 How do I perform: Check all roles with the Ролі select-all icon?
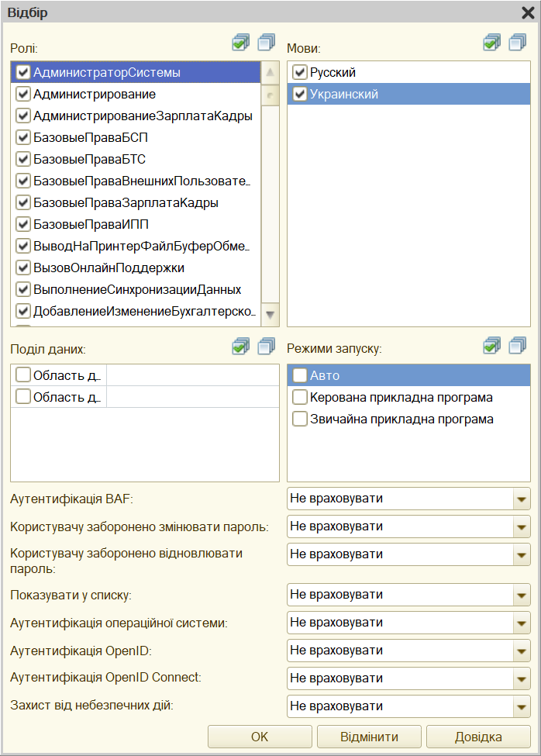coord(241,43)
